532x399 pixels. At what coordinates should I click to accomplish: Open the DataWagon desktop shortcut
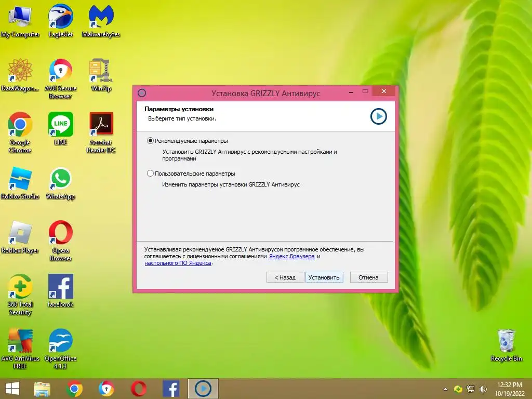[x=20, y=75]
